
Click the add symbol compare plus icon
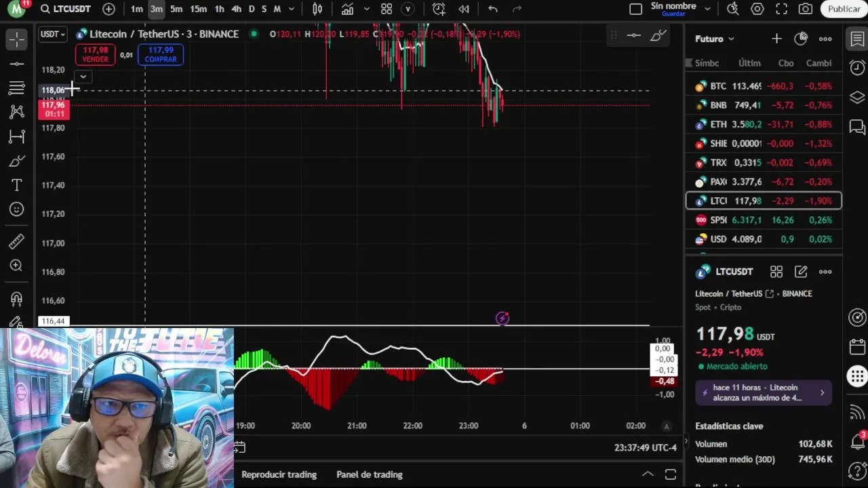point(108,9)
